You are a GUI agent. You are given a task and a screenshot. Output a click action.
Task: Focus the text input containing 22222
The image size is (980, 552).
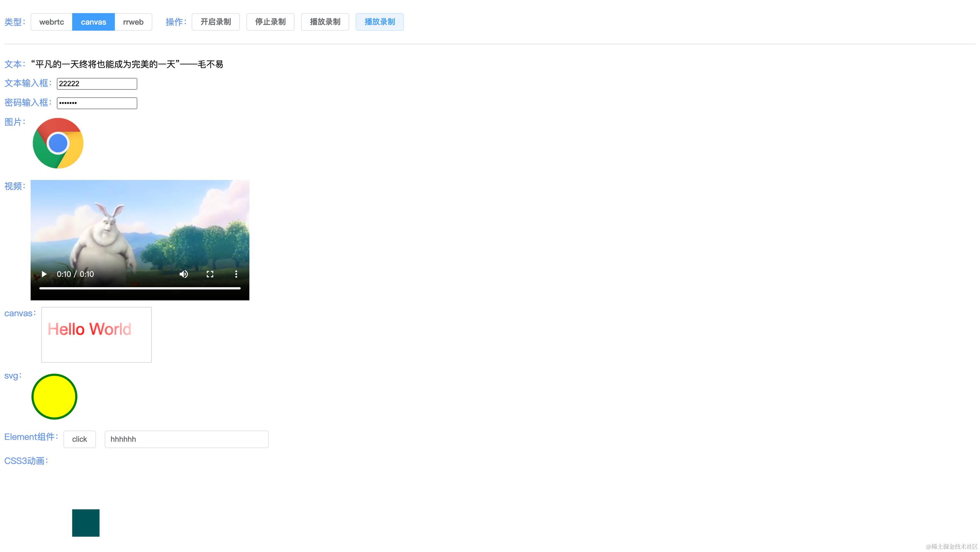click(x=97, y=84)
